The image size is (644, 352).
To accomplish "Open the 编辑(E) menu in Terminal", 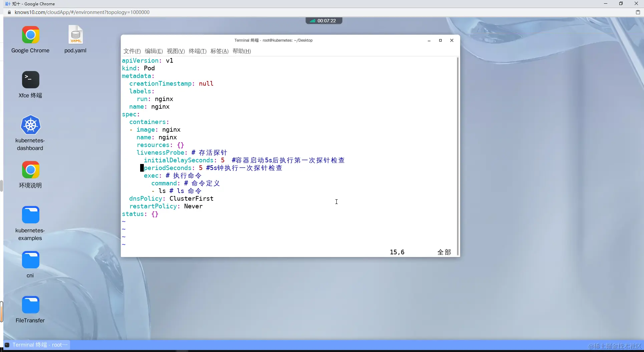I will tap(154, 51).
